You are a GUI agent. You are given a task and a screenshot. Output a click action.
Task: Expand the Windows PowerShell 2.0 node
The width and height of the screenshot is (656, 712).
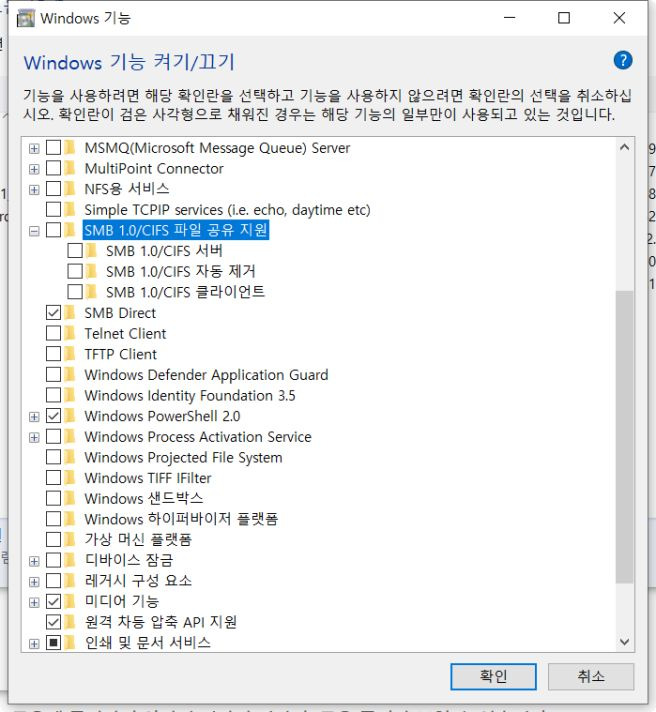point(34,416)
